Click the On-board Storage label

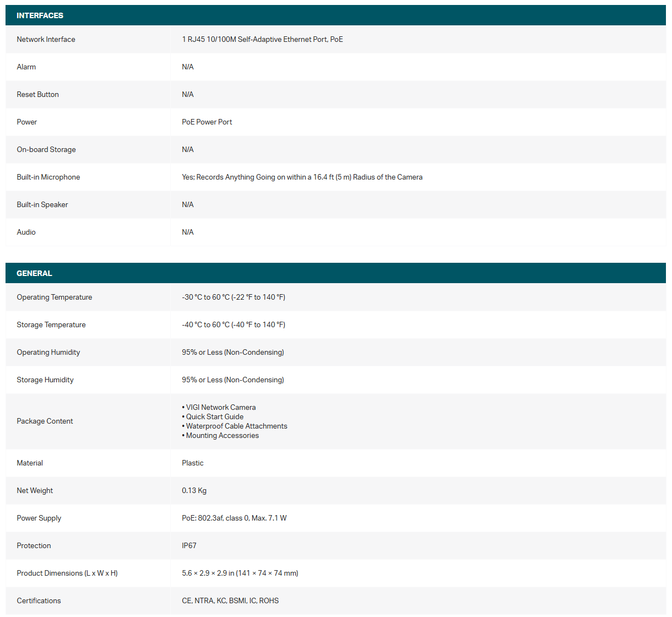[x=46, y=149]
